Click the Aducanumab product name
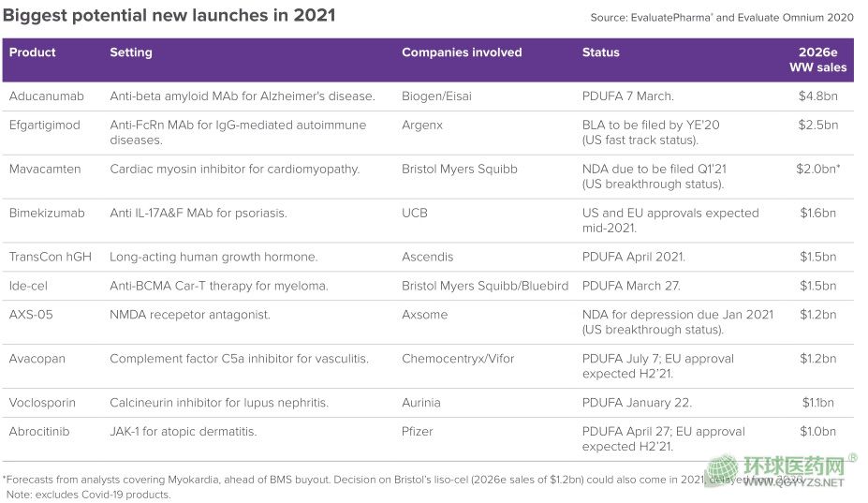This screenshot has width=868, height=503. [46, 96]
